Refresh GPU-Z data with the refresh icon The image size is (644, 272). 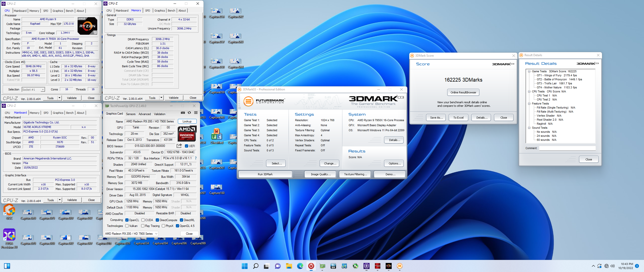pyautogui.click(x=189, y=113)
